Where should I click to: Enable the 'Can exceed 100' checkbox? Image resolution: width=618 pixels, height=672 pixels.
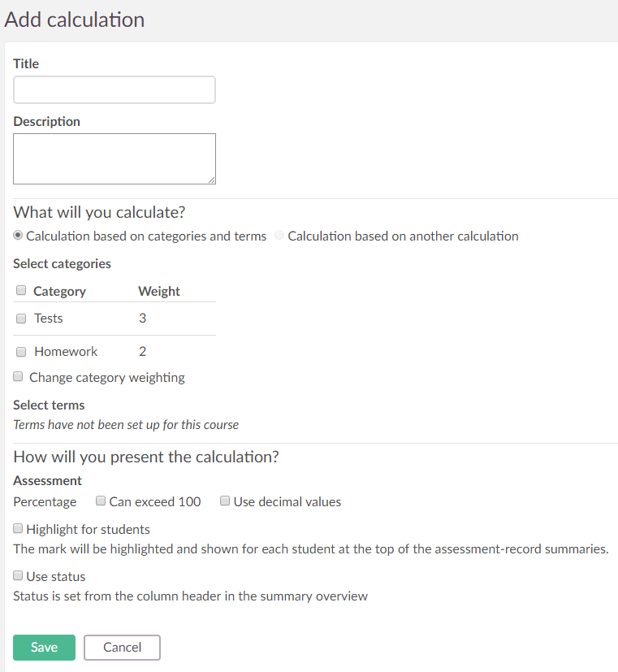(101, 501)
